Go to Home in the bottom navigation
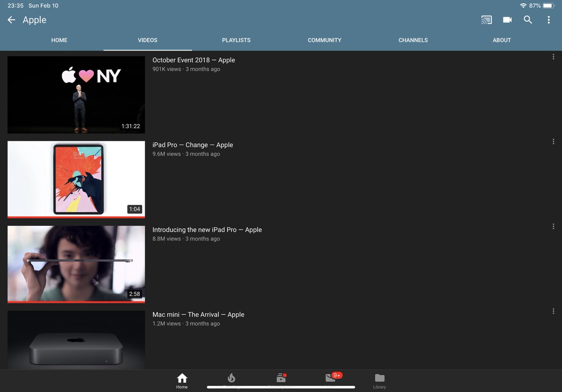 (182, 381)
